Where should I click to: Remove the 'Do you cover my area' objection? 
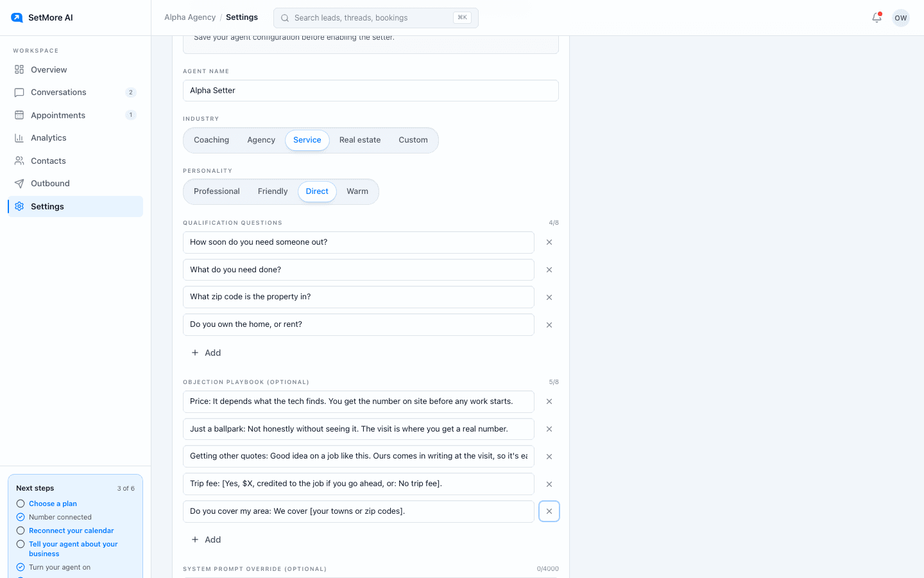[x=549, y=511]
